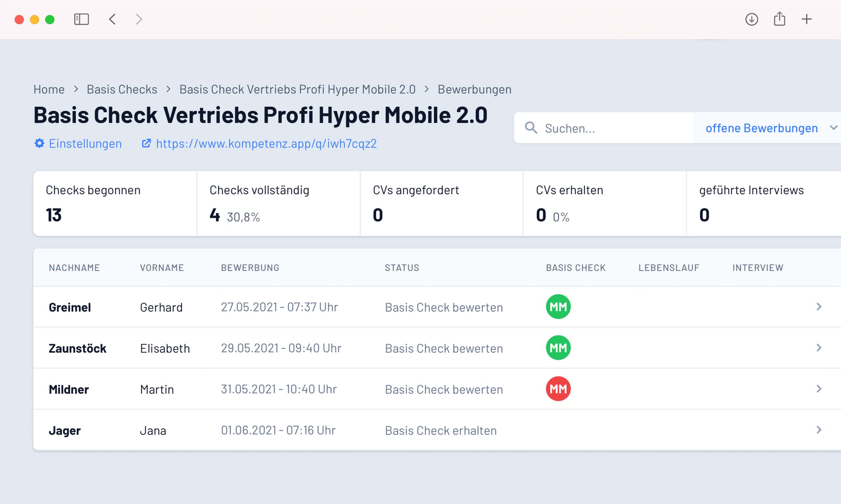841x504 pixels.
Task: Select the green MM badge for Zaunstöck
Action: pyautogui.click(x=558, y=348)
